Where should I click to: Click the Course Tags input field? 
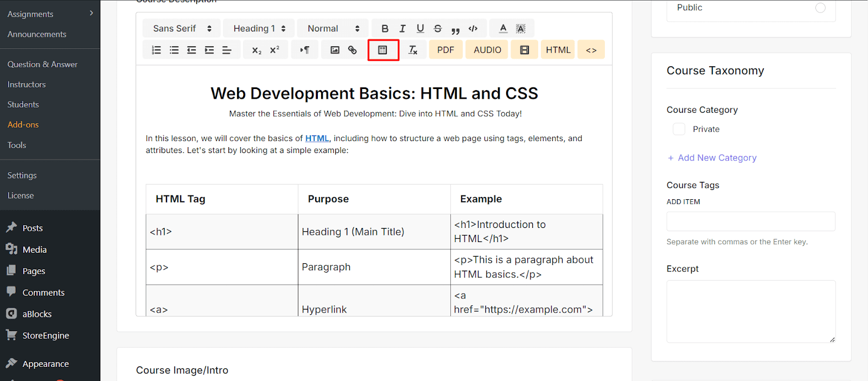click(750, 221)
